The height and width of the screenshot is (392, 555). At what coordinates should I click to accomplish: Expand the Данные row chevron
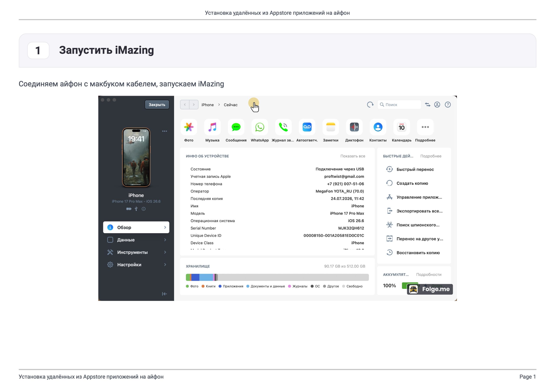(x=165, y=240)
